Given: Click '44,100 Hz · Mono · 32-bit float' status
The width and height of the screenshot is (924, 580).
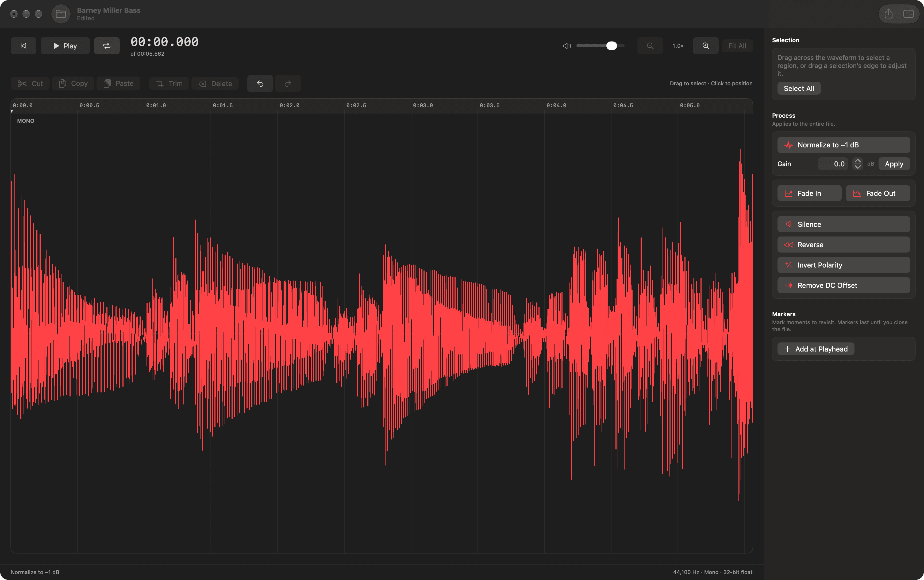Looking at the screenshot, I should pos(713,572).
